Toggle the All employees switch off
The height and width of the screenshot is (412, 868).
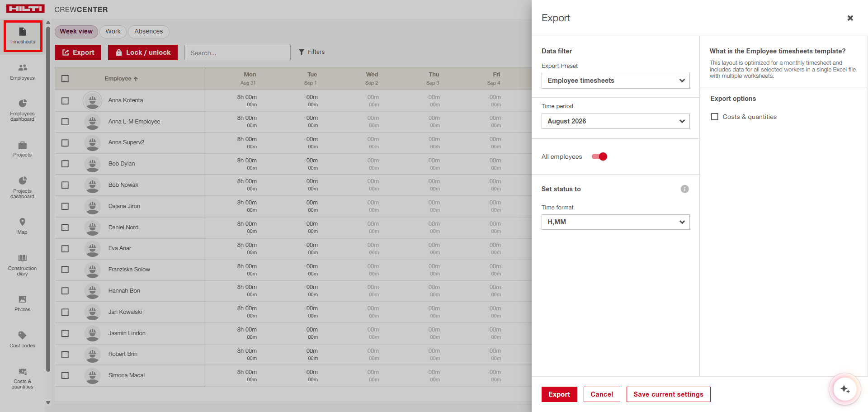(x=599, y=156)
